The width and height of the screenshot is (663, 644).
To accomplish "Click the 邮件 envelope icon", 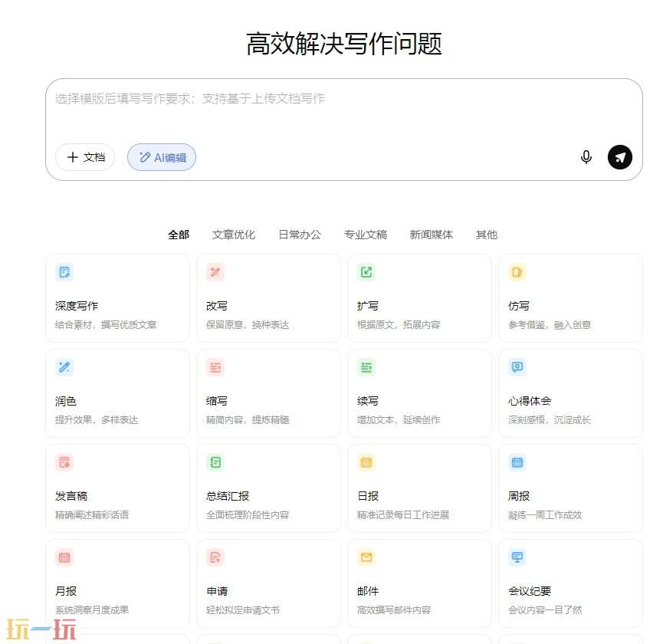I will 366,557.
